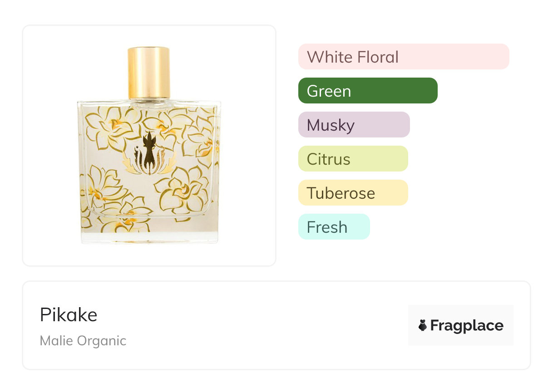Open the Malie Organic brand link
This screenshot has height=392, width=553.
83,341
